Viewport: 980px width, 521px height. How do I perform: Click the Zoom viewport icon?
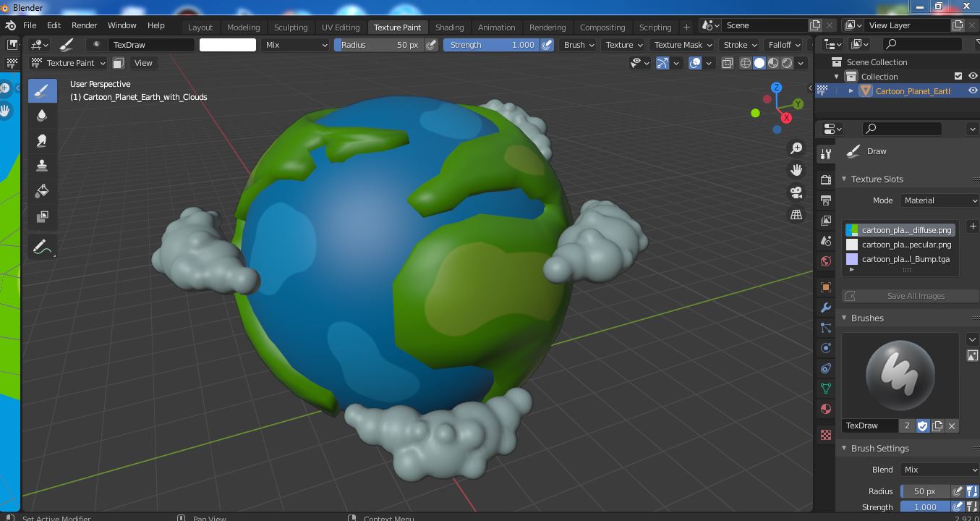tap(796, 148)
